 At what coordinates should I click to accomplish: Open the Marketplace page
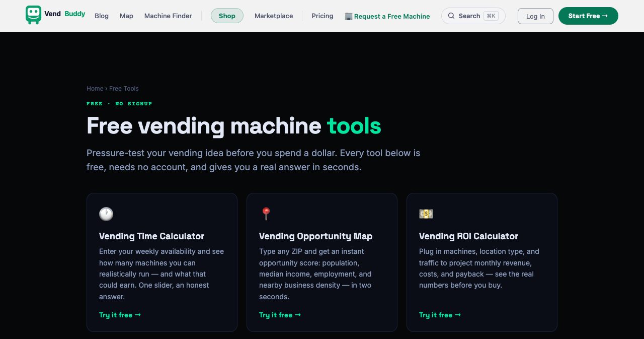(274, 16)
